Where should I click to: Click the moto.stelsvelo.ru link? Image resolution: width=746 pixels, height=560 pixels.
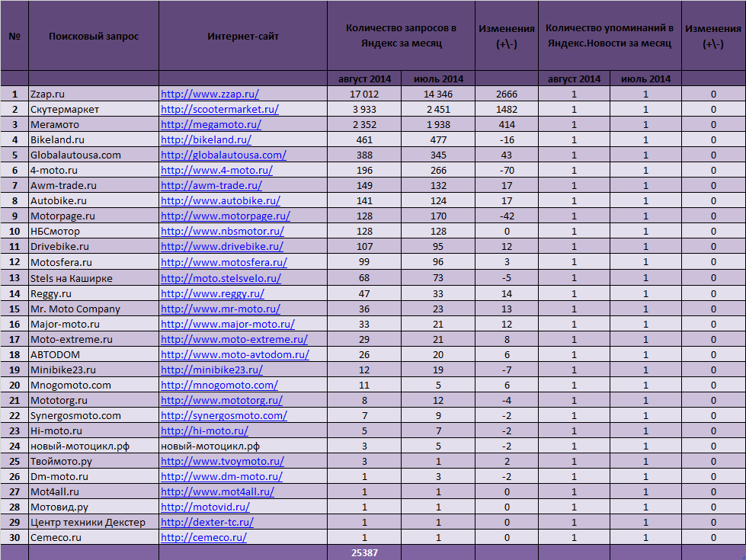point(221,278)
